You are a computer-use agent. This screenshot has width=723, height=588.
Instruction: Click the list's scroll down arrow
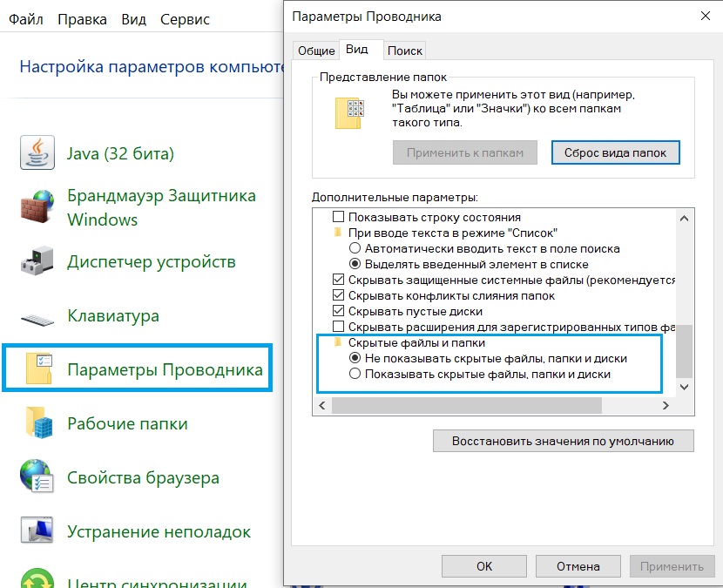pos(685,387)
